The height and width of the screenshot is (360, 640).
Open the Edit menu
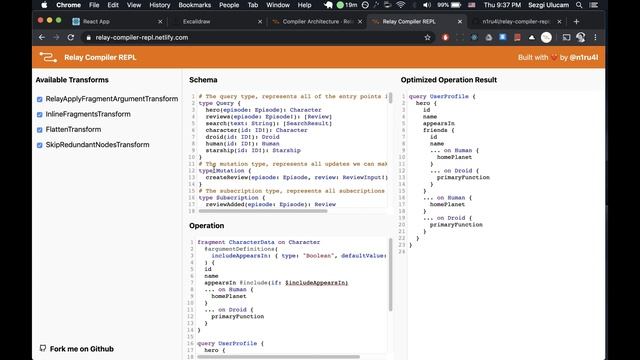coord(113,5)
